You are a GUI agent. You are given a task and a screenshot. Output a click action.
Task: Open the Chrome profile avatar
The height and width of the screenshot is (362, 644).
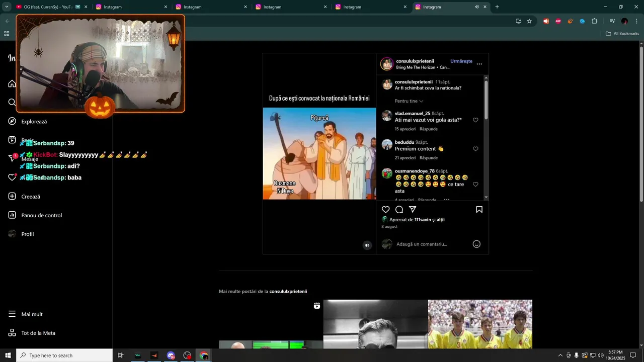coord(624,21)
